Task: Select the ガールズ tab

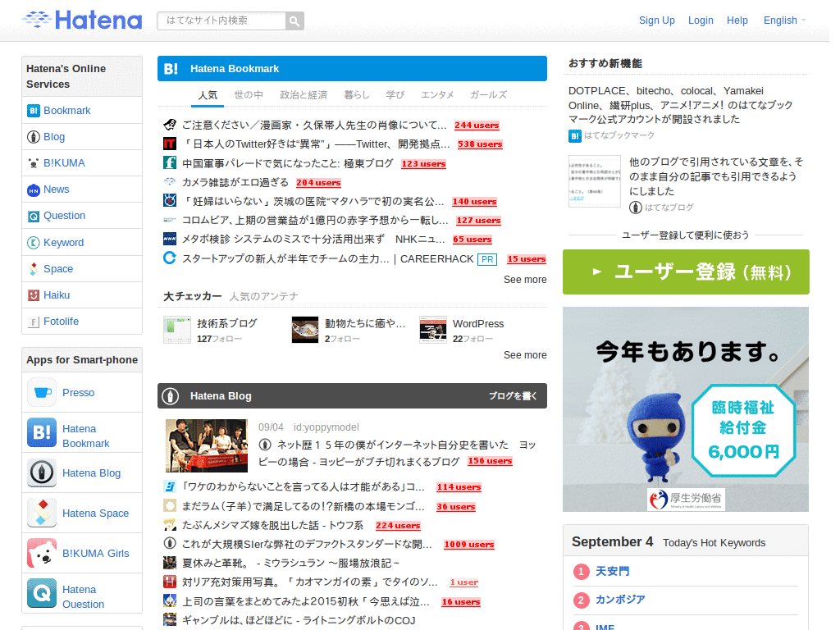Action: tap(489, 95)
